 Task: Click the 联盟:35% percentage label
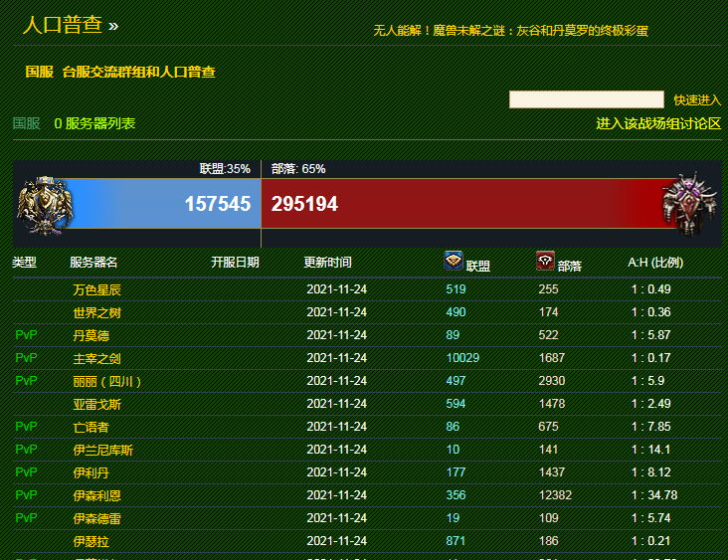(225, 168)
